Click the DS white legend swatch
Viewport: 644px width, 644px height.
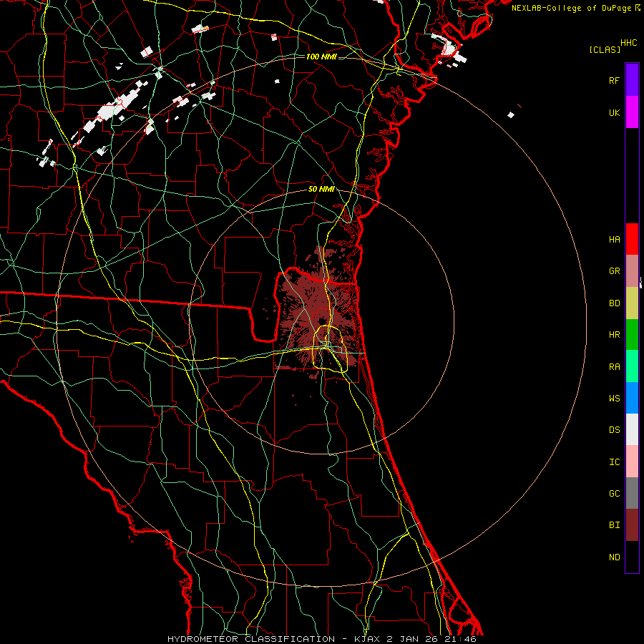632,429
